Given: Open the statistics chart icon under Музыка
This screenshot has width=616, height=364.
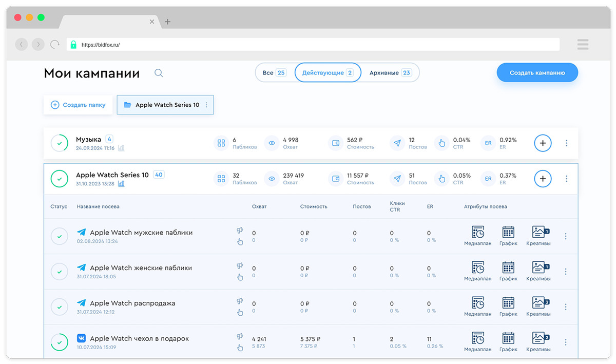Looking at the screenshot, I should pos(121,148).
